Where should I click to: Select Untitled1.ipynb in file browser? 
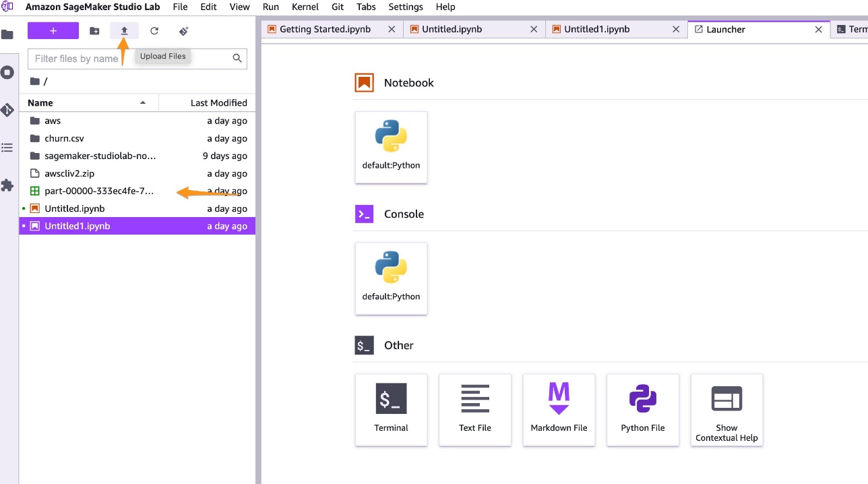(137, 226)
